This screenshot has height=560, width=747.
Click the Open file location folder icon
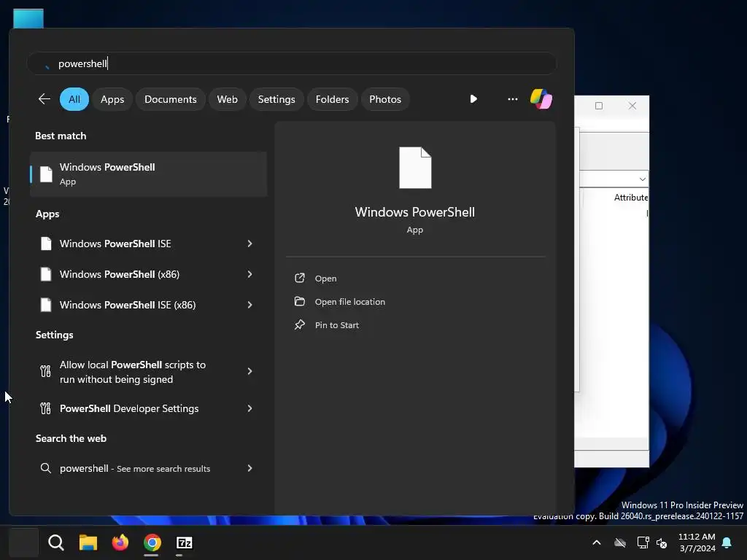point(300,301)
